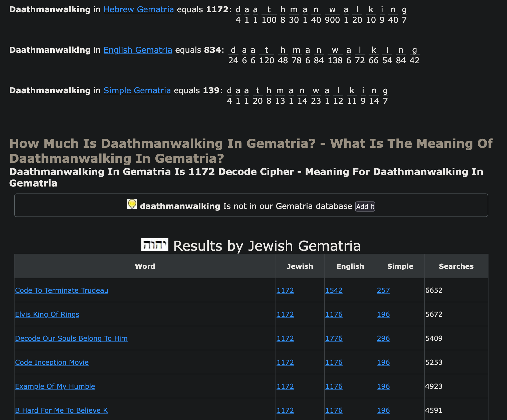Click searches count 4923
The width and height of the screenshot is (507, 420).
coord(434,386)
